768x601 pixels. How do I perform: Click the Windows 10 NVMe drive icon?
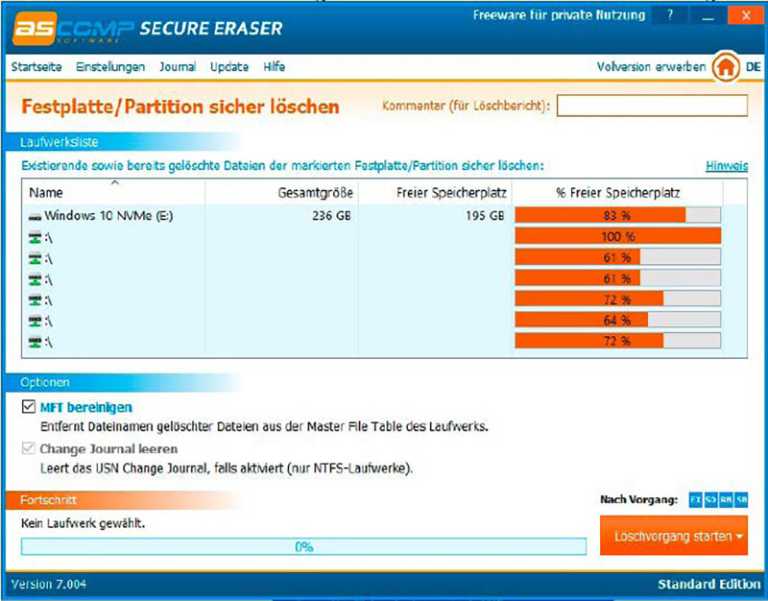[x=35, y=216]
